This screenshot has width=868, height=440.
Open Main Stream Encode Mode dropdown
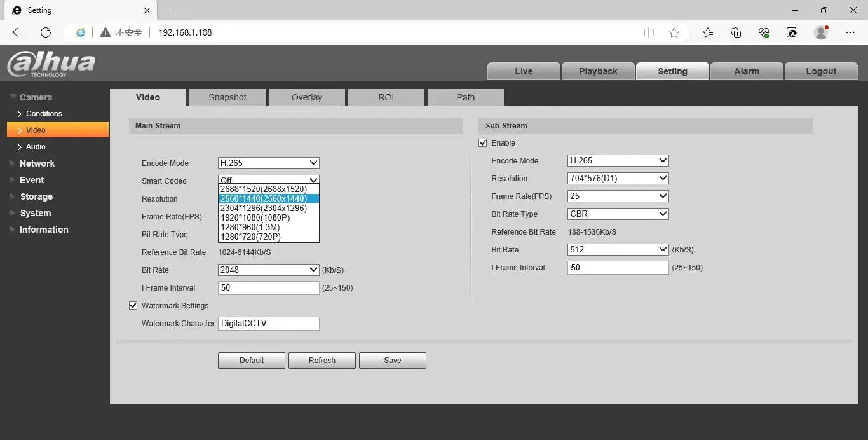coord(269,163)
